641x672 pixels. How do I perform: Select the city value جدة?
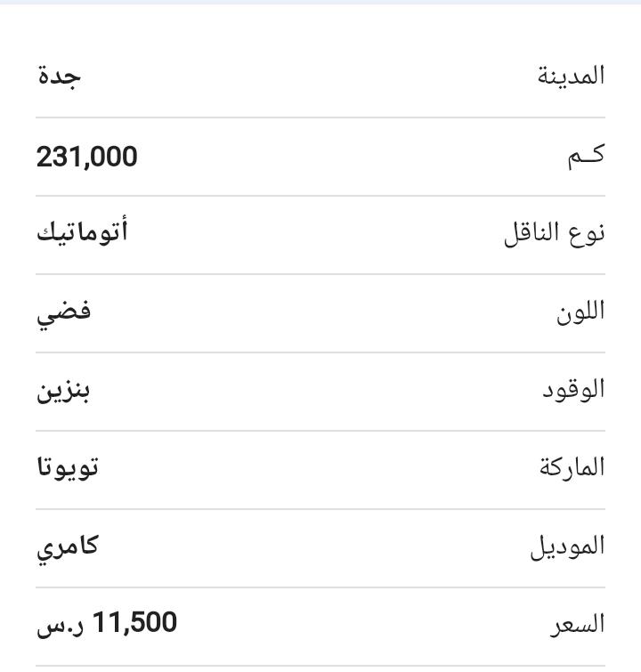tap(59, 77)
